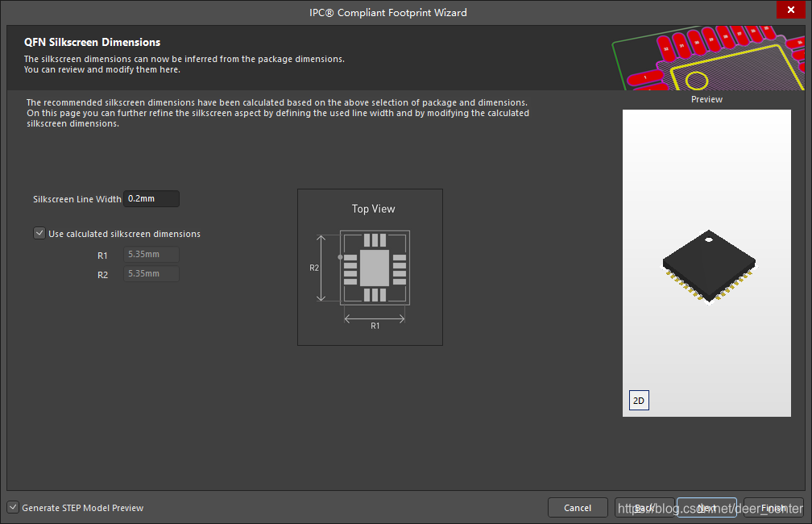Screen dimensions: 812x524
Task: Go to the previous page with Back
Action: 644,508
